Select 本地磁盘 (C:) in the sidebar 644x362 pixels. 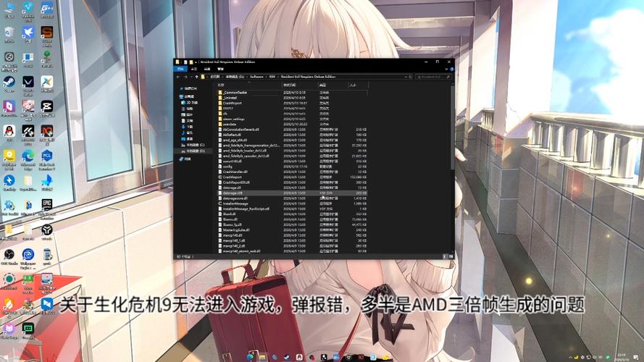click(193, 145)
